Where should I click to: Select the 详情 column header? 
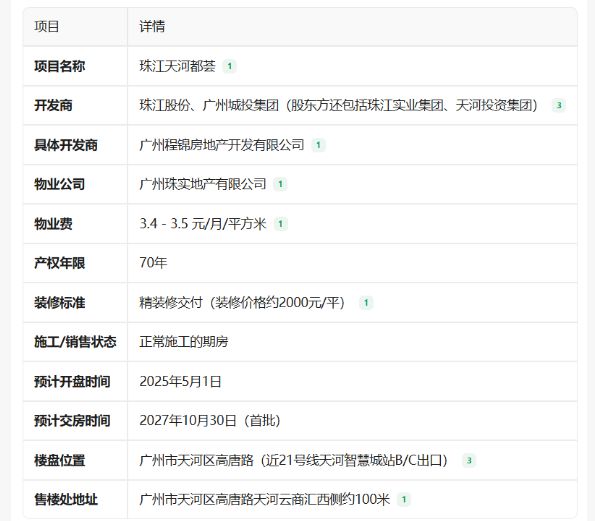(152, 27)
